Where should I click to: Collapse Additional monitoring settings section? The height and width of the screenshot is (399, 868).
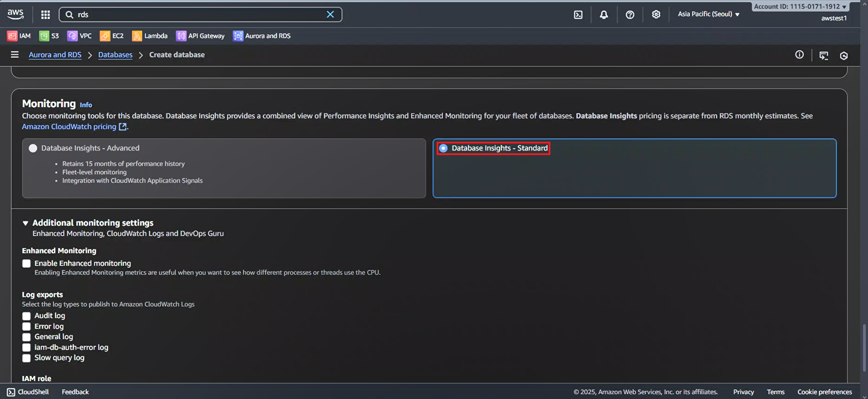(x=25, y=223)
